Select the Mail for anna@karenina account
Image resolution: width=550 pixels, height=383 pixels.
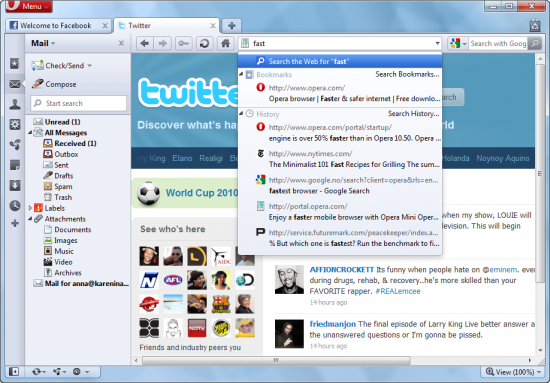point(81,283)
